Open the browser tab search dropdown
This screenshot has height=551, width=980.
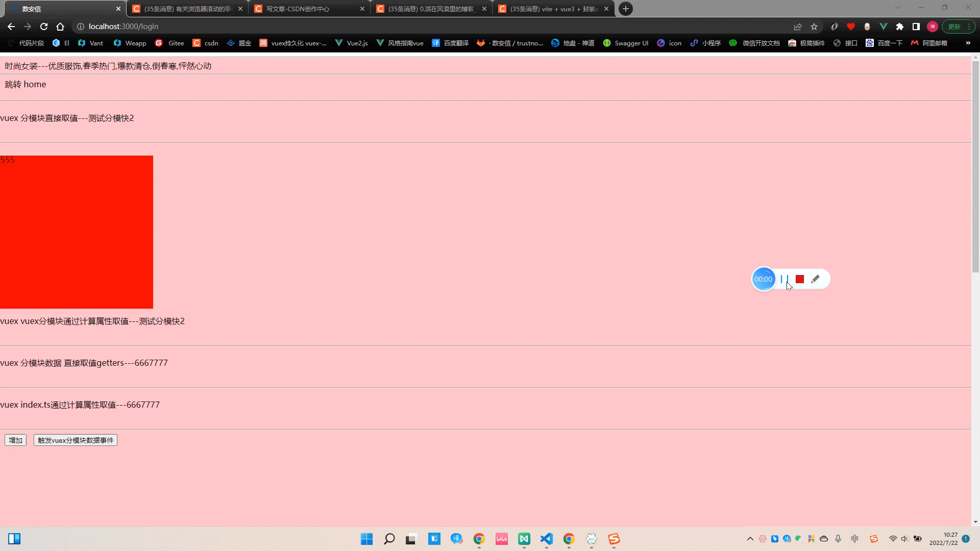point(898,7)
